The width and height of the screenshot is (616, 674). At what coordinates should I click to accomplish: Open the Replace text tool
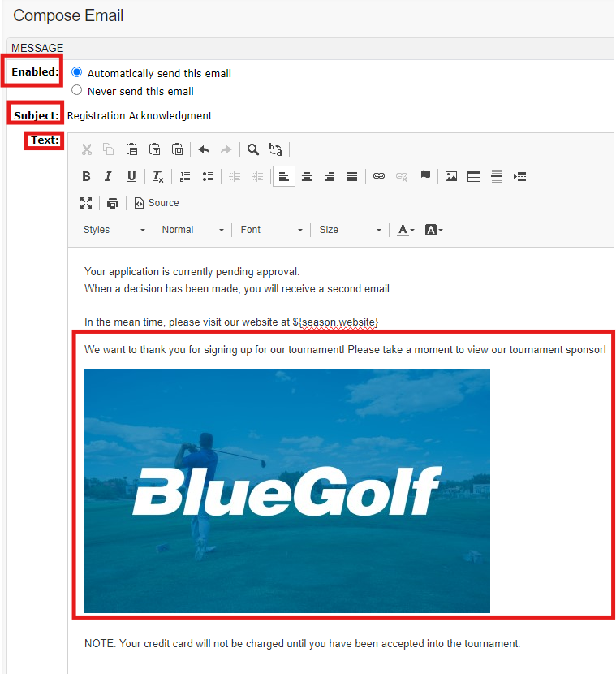pos(276,149)
